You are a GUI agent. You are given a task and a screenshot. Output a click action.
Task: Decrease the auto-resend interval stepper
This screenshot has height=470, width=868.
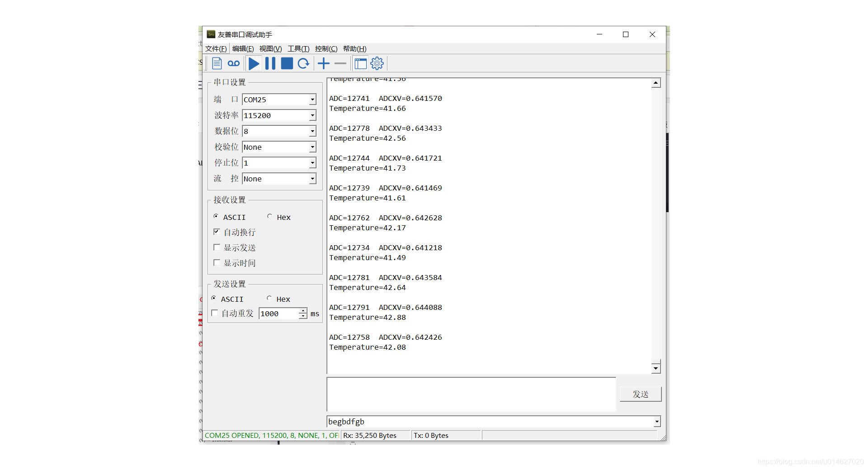[x=303, y=316]
